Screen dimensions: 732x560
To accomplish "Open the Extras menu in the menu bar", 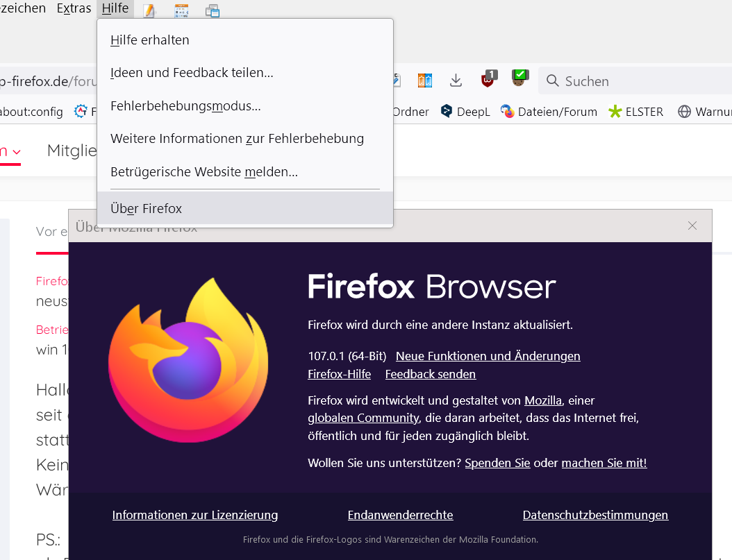I will point(74,8).
